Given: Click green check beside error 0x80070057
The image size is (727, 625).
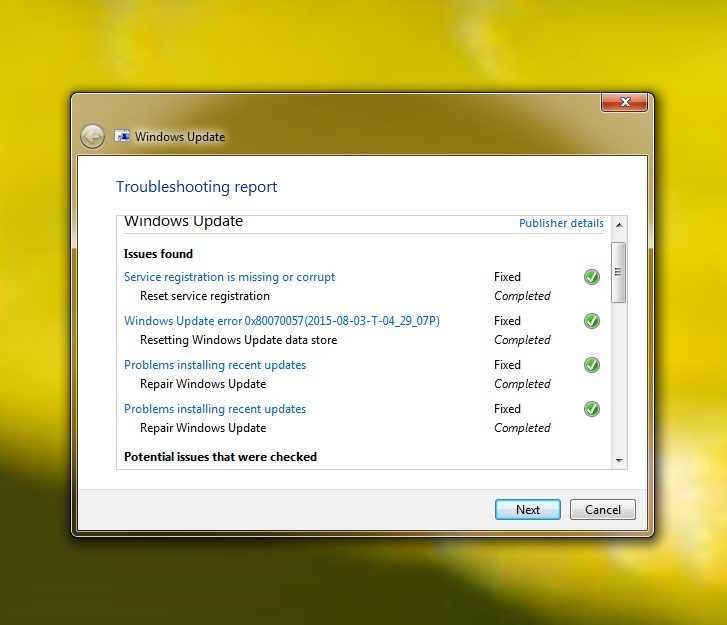Looking at the screenshot, I should tap(592, 321).
